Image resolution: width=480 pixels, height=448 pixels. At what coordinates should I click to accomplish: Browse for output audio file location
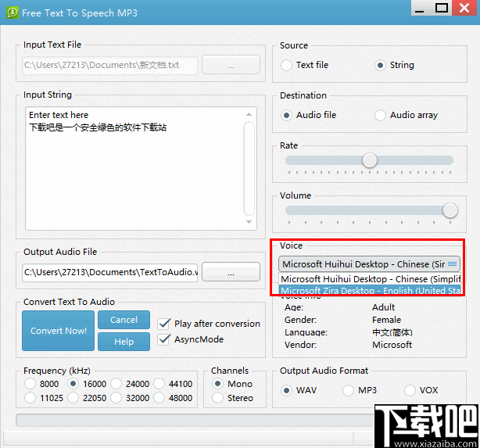(231, 272)
